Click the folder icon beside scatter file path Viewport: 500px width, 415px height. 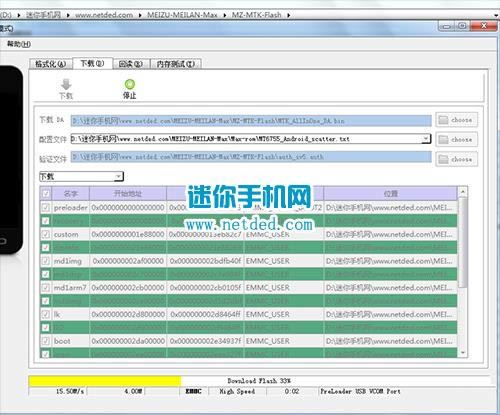443,139
